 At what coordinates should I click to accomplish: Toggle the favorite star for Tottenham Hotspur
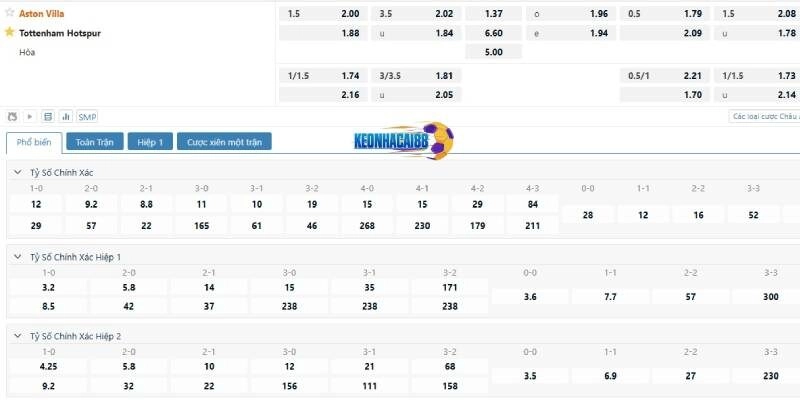10,32
